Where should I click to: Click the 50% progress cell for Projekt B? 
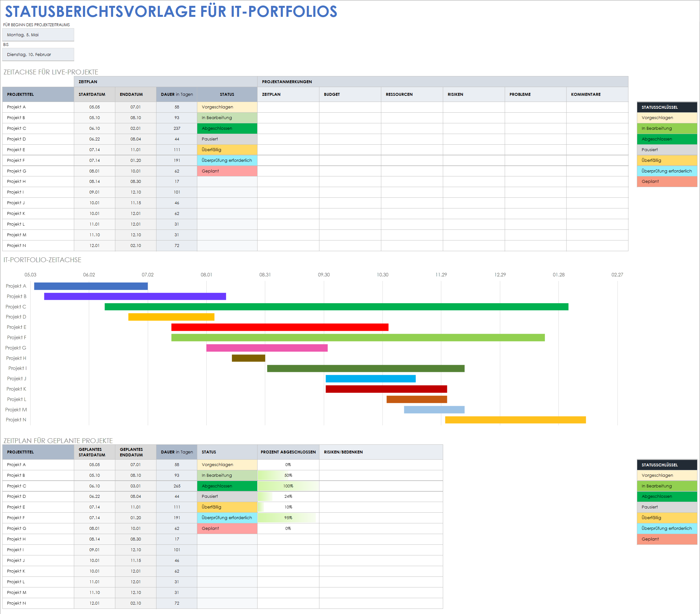coord(288,475)
